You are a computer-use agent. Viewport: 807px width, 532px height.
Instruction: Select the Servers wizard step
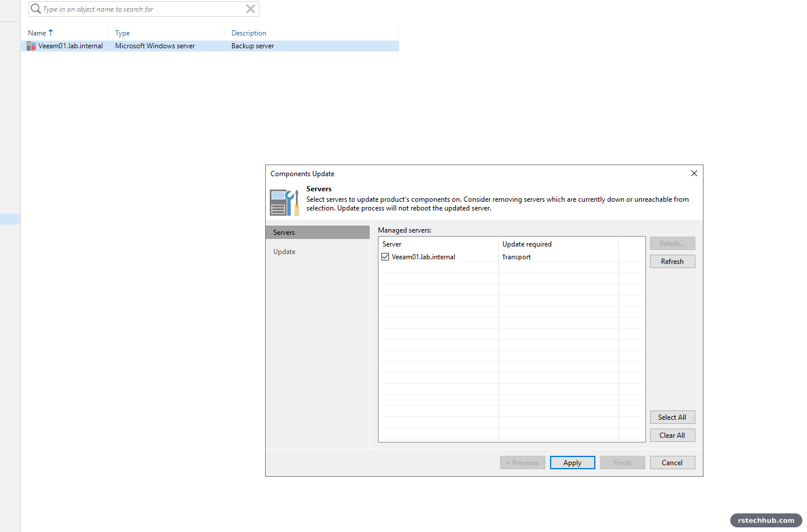click(x=317, y=233)
